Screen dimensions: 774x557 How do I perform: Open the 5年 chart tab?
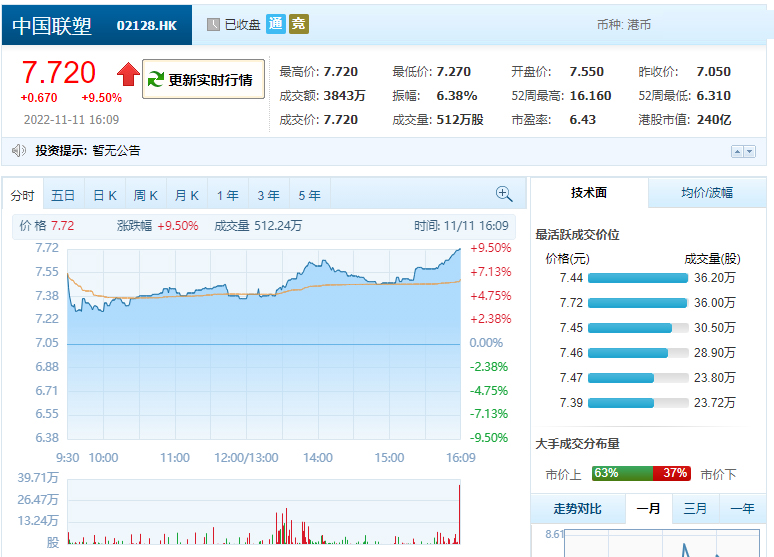(x=310, y=195)
